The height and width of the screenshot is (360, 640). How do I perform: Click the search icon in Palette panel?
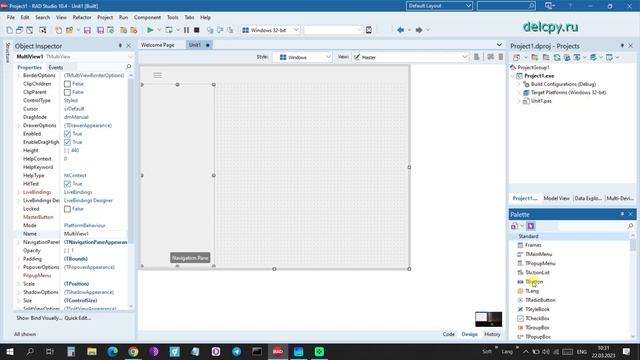[630, 226]
